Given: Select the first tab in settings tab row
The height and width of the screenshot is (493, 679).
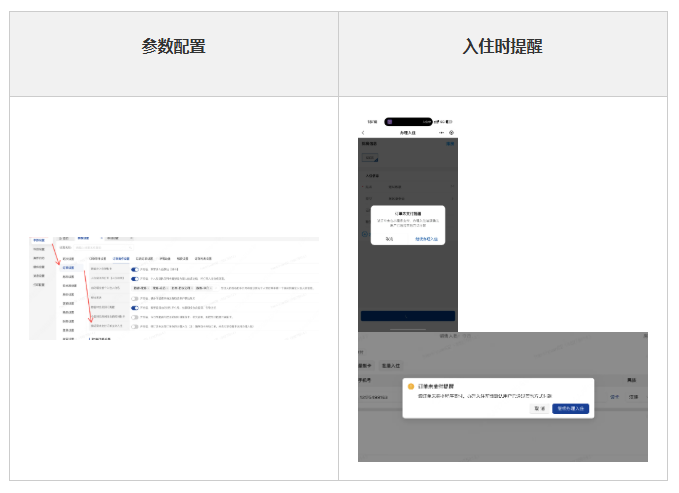Looking at the screenshot, I should [97, 259].
